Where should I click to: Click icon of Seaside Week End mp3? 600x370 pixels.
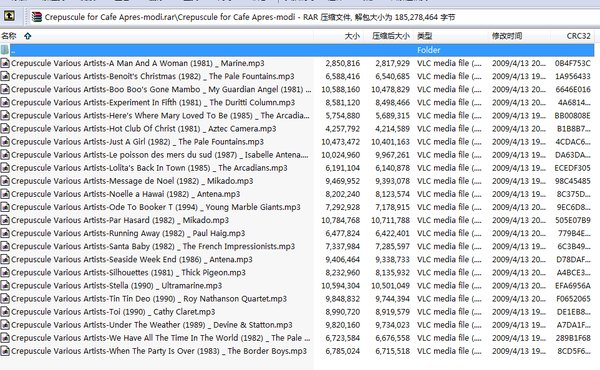pyautogui.click(x=5, y=259)
